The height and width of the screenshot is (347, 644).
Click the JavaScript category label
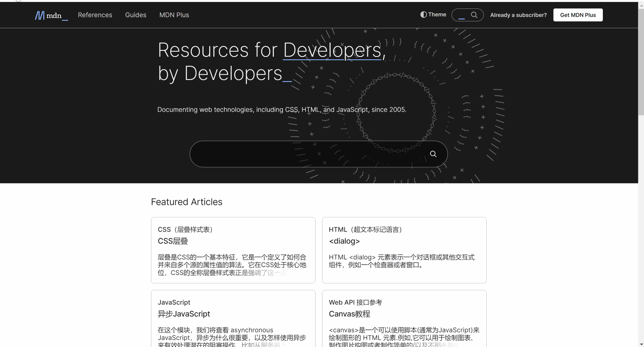(174, 302)
